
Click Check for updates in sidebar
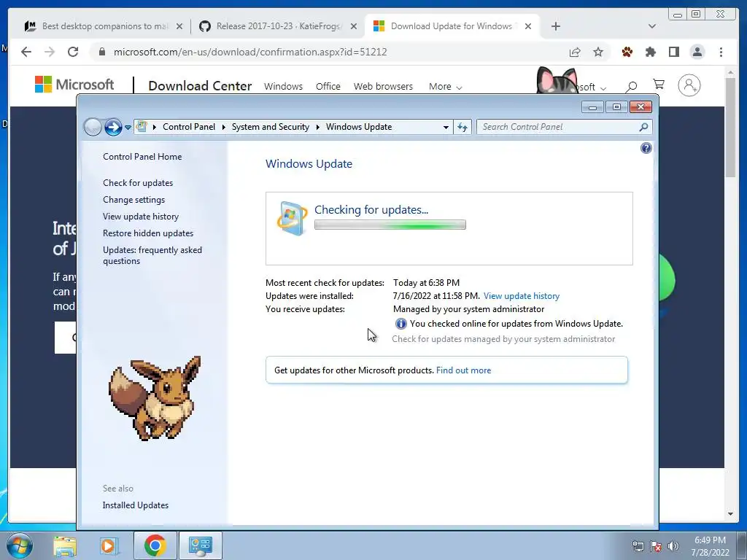[x=138, y=183]
